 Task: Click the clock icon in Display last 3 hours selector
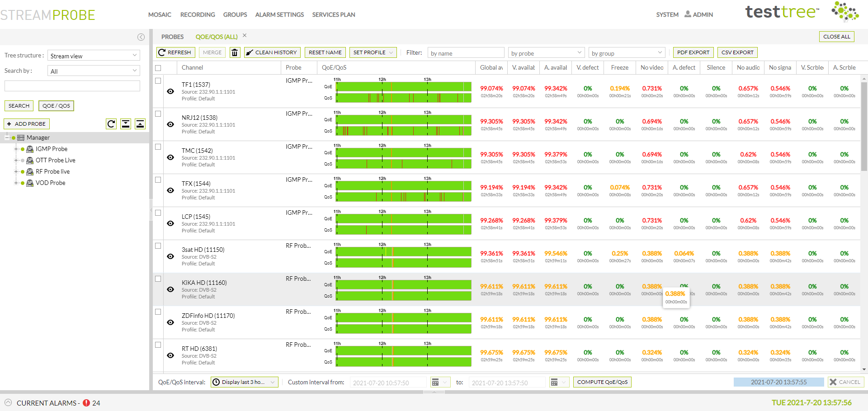pyautogui.click(x=217, y=382)
